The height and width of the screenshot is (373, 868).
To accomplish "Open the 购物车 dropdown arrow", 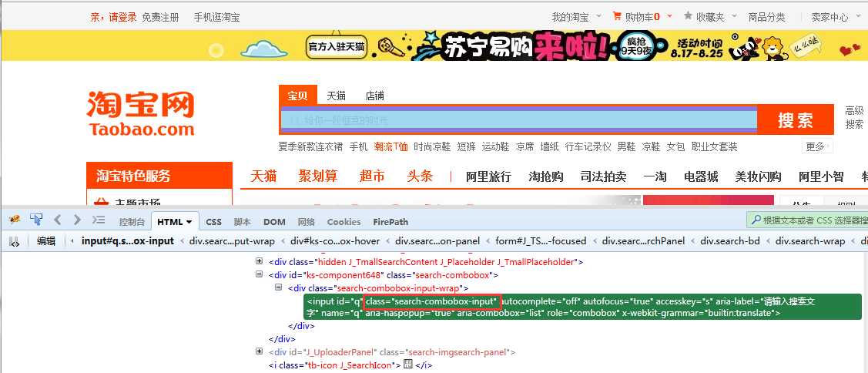I will (x=669, y=16).
